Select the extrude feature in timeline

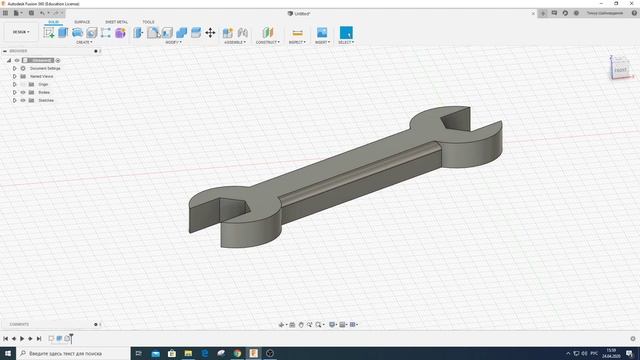point(59,338)
